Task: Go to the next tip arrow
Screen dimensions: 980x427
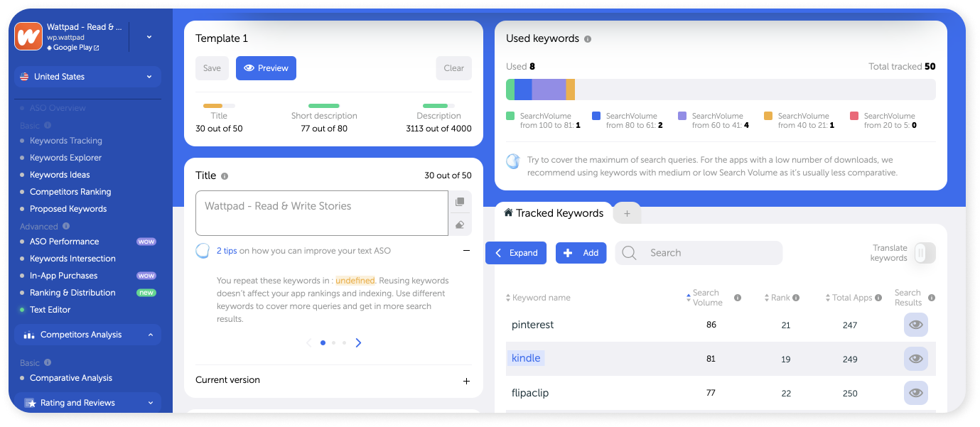Action: coord(358,342)
